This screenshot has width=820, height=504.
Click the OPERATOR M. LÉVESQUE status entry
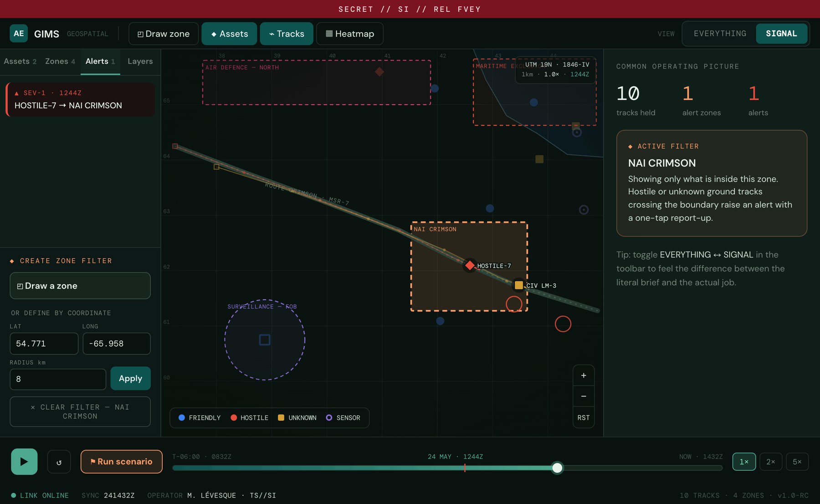point(211,495)
